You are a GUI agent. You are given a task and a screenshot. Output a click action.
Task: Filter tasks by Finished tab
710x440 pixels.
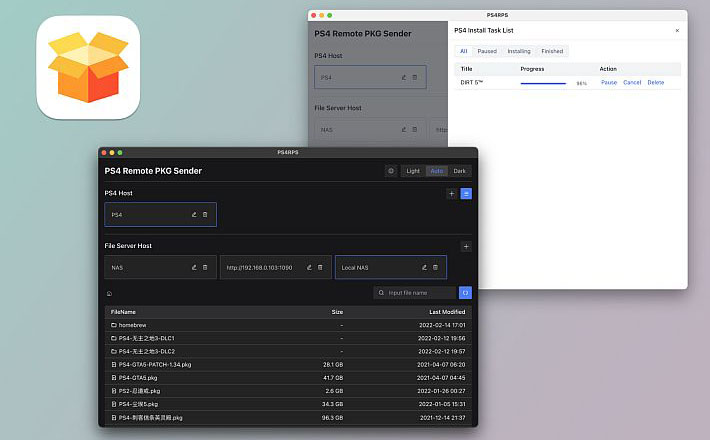[552, 51]
